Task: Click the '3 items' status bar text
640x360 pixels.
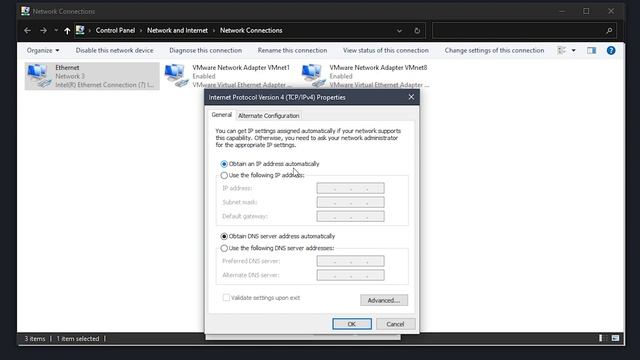Action: (x=35, y=339)
